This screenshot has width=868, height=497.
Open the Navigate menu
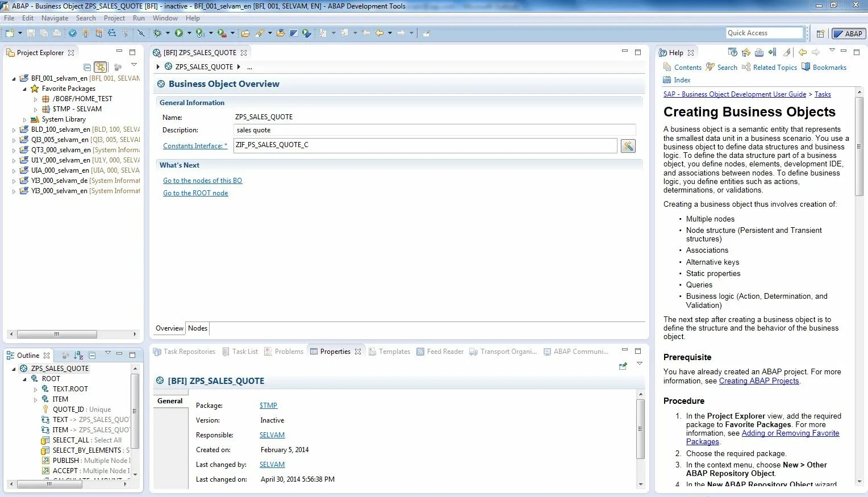click(55, 18)
